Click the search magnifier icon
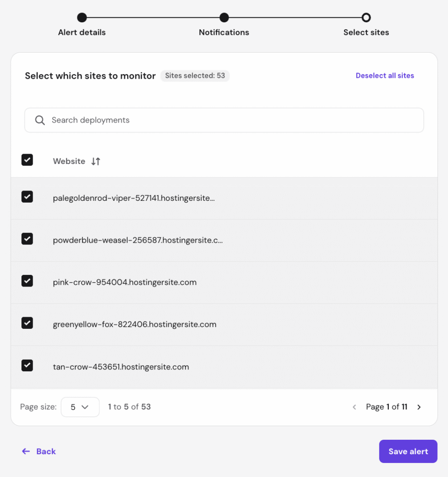Screen dimensions: 448x477 40,120
